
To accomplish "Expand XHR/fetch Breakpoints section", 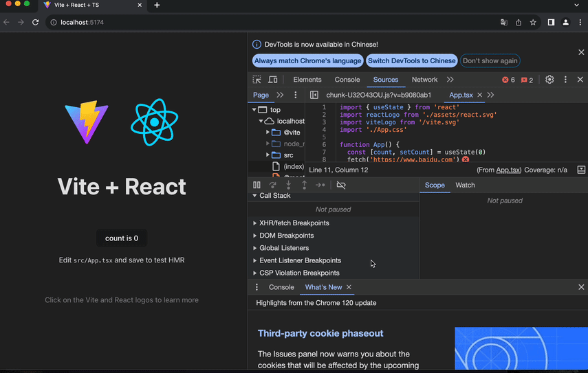I will tap(254, 223).
